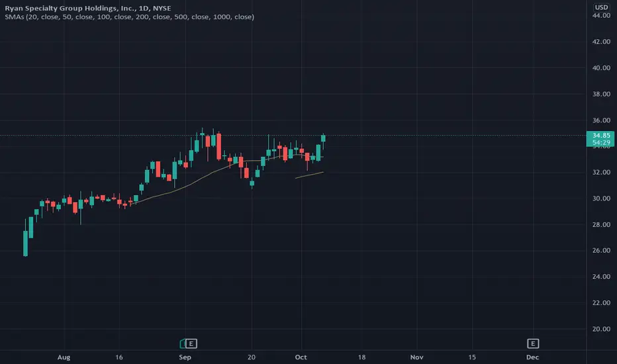Click the 38.00 price axis label
617x364 pixels.
(601, 94)
